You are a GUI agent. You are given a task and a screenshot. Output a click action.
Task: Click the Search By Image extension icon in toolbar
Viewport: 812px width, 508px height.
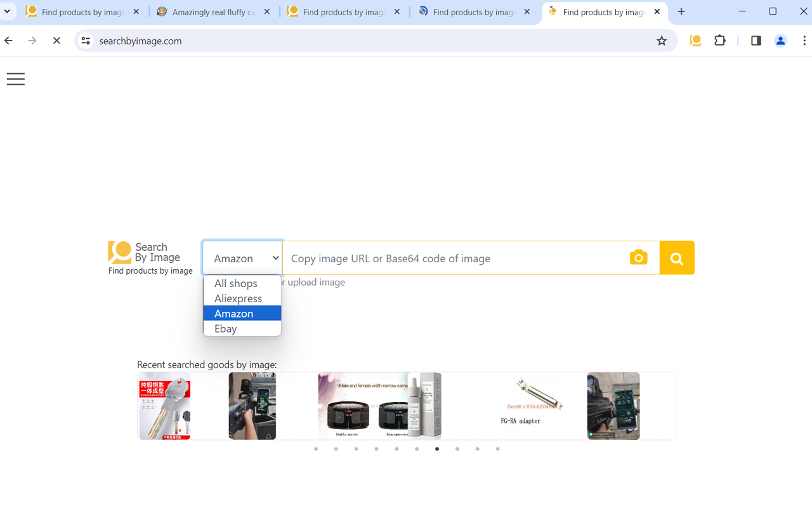point(695,40)
